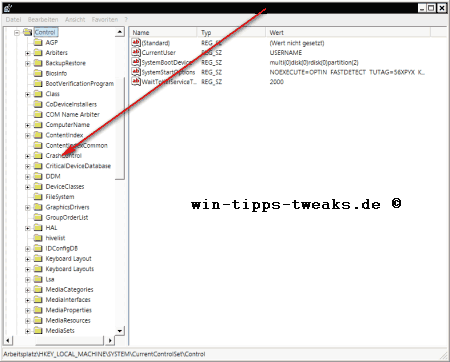Open the Datei menu
The image size is (450, 362).
(13, 20)
